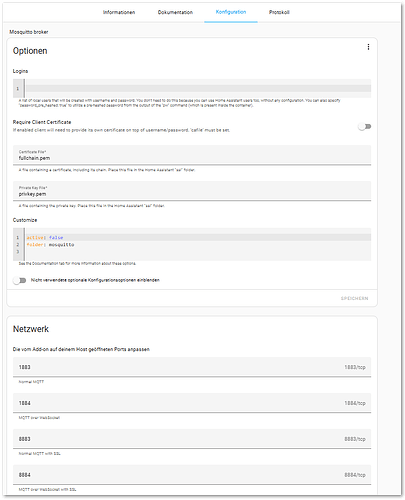Viewport: 405px width, 500px height.
Task: Click the Netzwerk section heading
Action: tap(31, 329)
